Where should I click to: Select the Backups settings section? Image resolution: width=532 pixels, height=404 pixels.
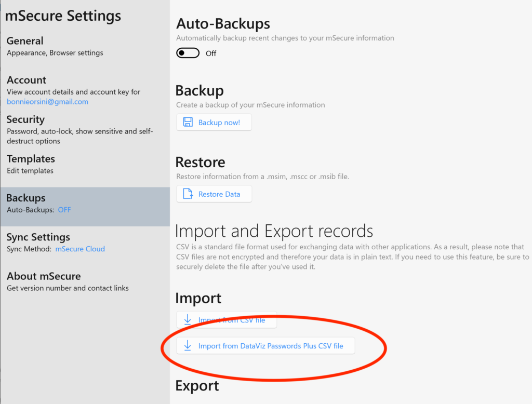pyautogui.click(x=85, y=207)
